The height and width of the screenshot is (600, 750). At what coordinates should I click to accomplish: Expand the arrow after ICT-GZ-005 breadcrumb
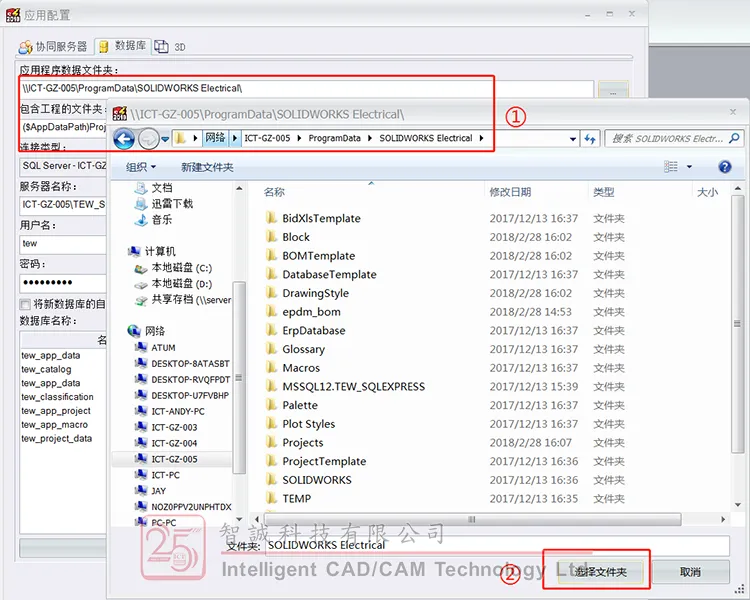click(299, 138)
